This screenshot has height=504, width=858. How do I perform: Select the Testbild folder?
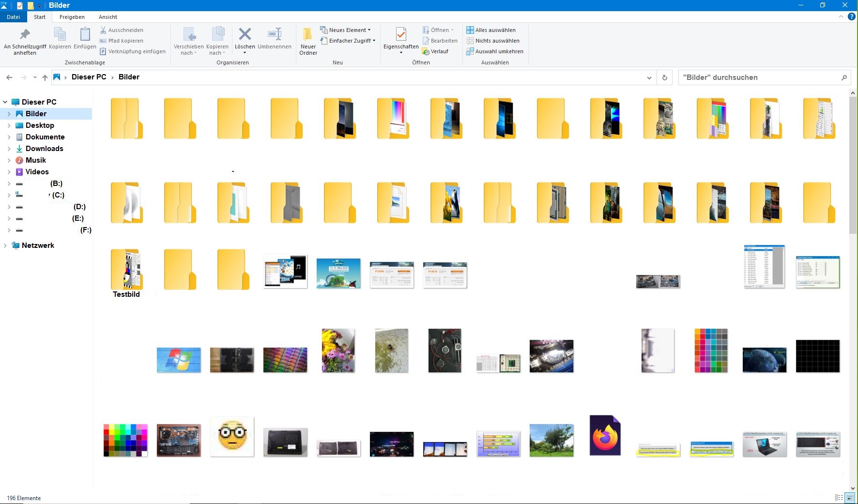coord(126,273)
